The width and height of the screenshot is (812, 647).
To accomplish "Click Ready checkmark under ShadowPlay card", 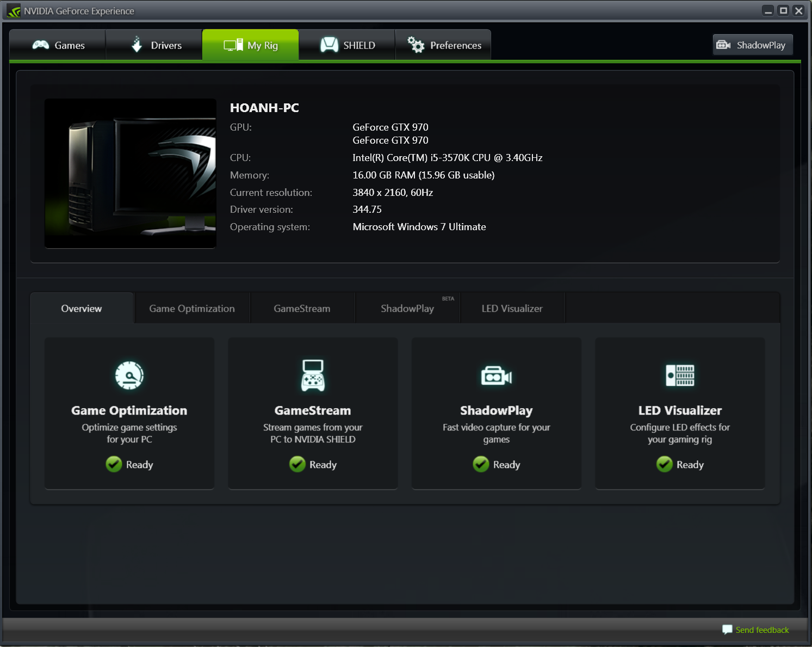I will pyautogui.click(x=481, y=464).
